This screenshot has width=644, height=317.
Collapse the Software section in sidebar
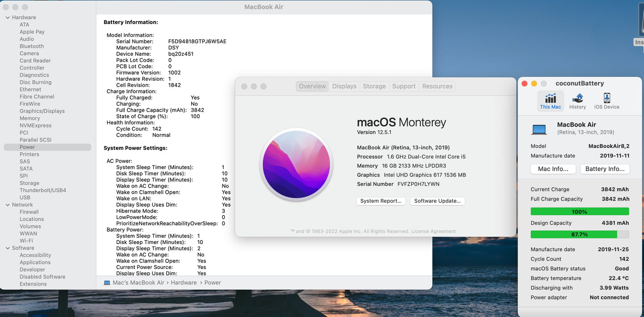(8, 248)
